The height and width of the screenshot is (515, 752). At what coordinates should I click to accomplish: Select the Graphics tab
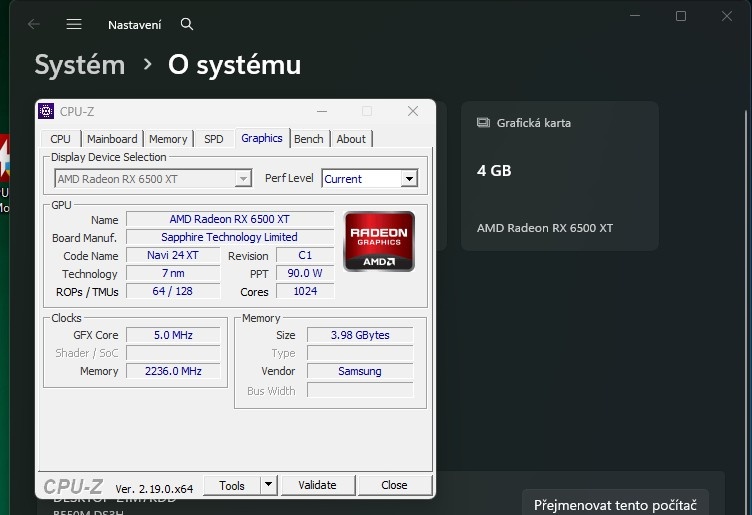(x=262, y=138)
